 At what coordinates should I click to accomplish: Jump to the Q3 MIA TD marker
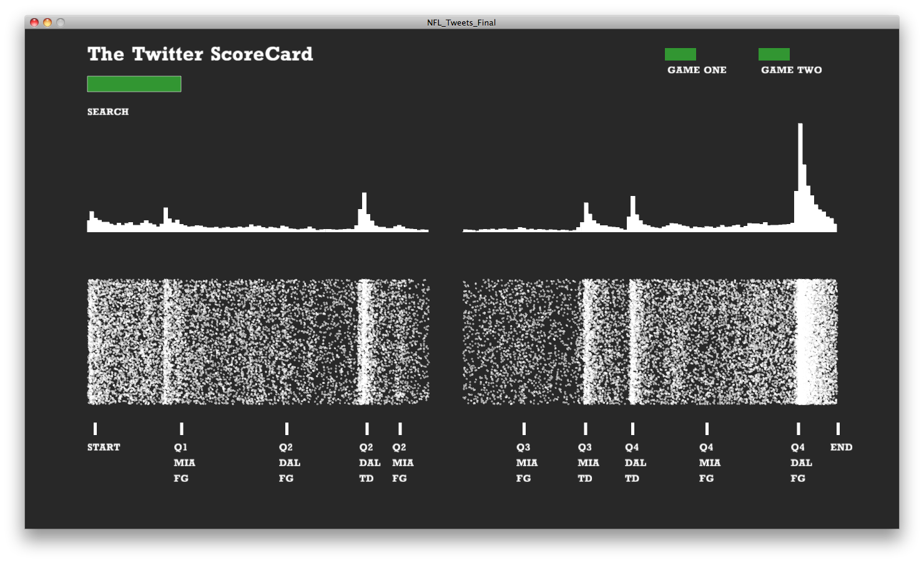pos(586,429)
